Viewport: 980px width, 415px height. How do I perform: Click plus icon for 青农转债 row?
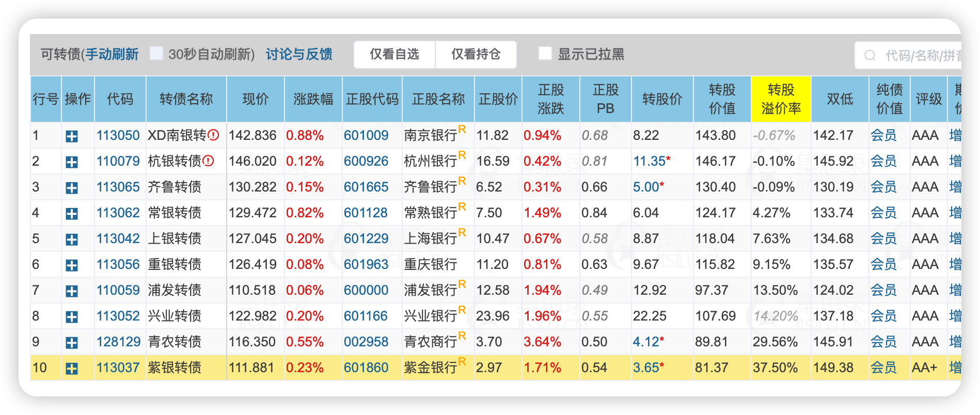coord(72,343)
